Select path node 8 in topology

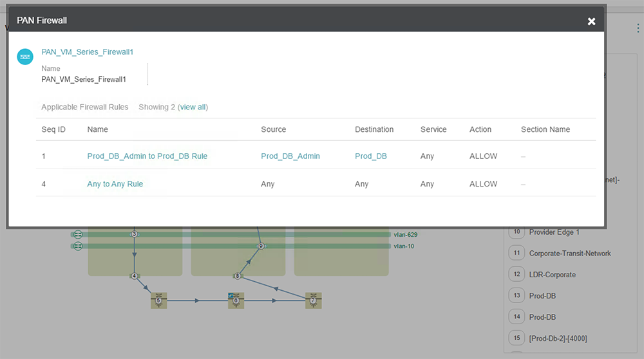(237, 276)
